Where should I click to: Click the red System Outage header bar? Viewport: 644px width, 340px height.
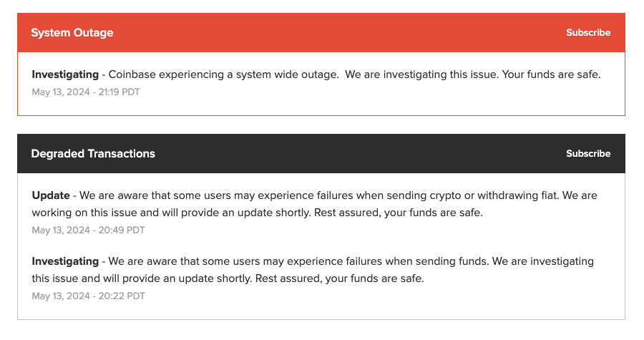click(x=321, y=32)
